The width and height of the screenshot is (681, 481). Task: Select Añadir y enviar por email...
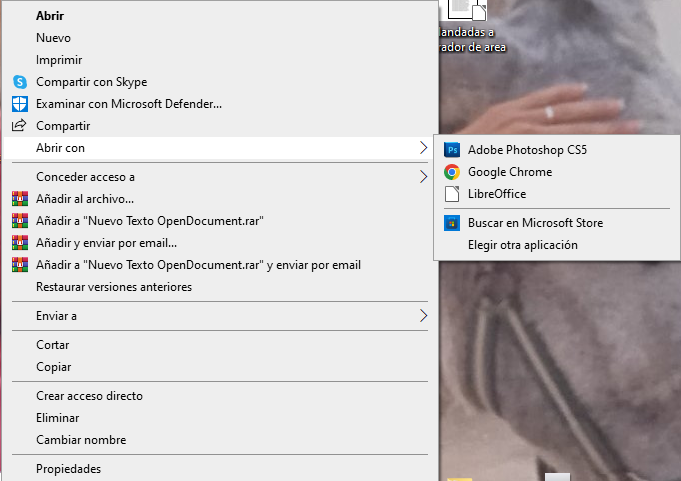point(221,243)
